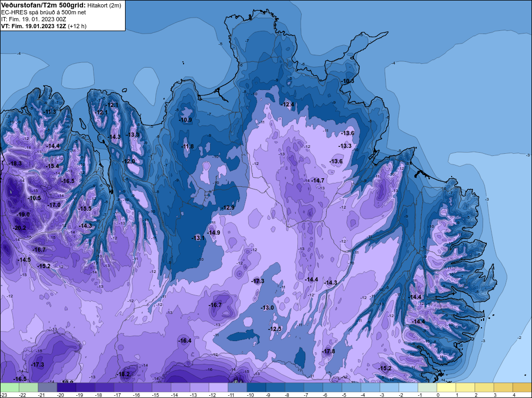Pick the grey-blue legend swatch above -21

47,387
